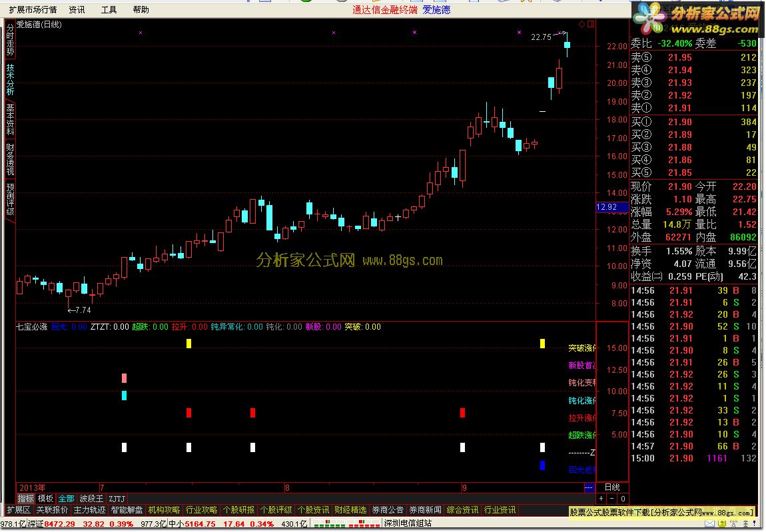Screen dimensions: 766x532
Task: Click the 总量 14.8万 value
Action: click(677, 225)
